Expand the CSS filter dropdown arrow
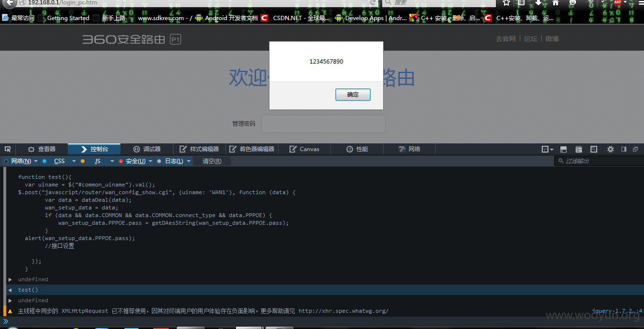 click(74, 161)
